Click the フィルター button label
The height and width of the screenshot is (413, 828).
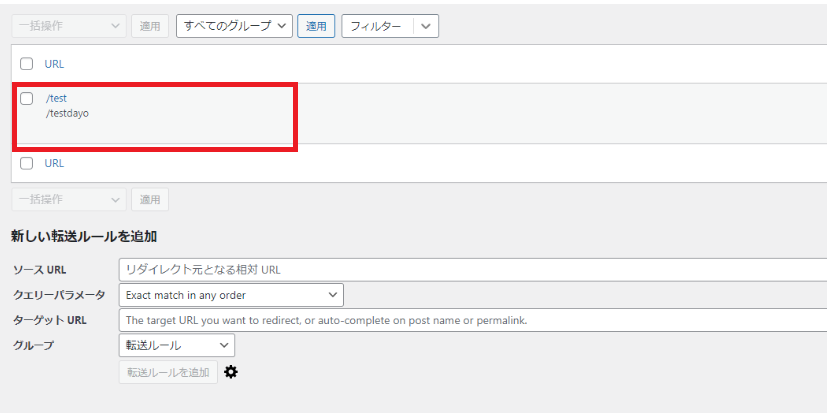pos(376,26)
